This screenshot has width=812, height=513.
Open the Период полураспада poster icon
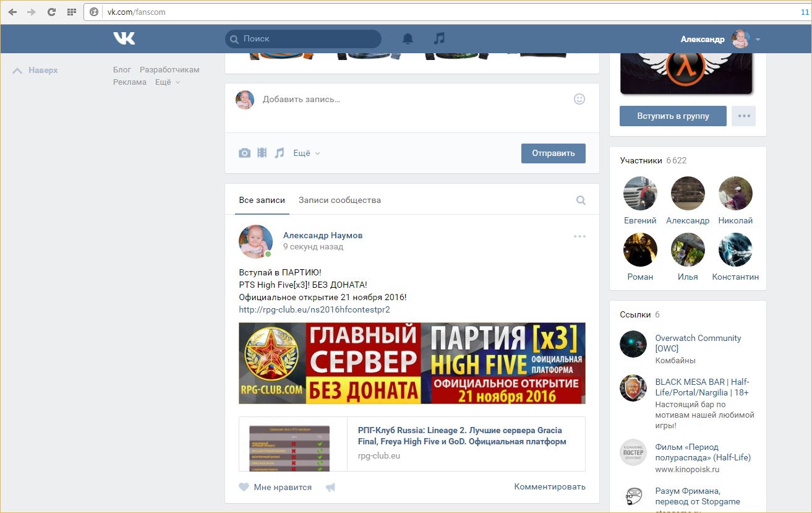click(x=633, y=453)
